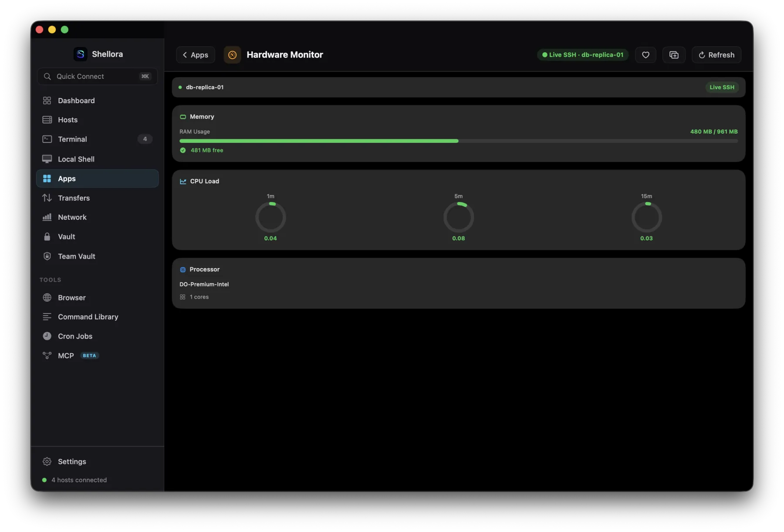Click the cores grid icon
The height and width of the screenshot is (532, 784).
(182, 297)
